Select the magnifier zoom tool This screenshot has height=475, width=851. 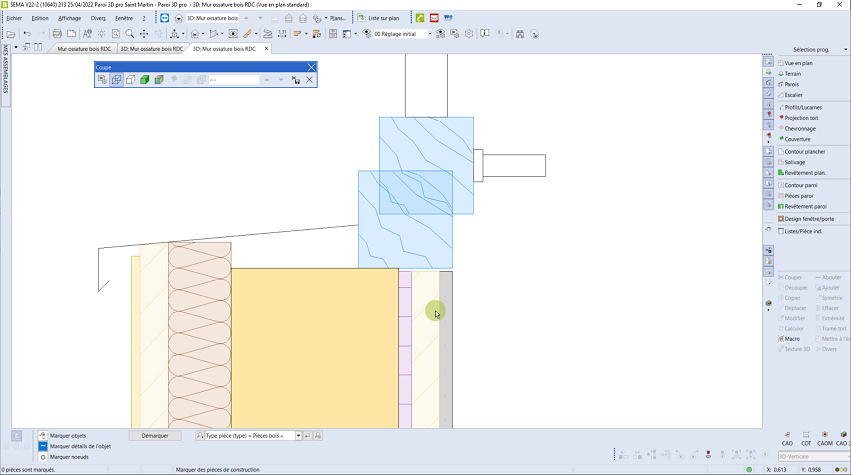tap(130, 34)
